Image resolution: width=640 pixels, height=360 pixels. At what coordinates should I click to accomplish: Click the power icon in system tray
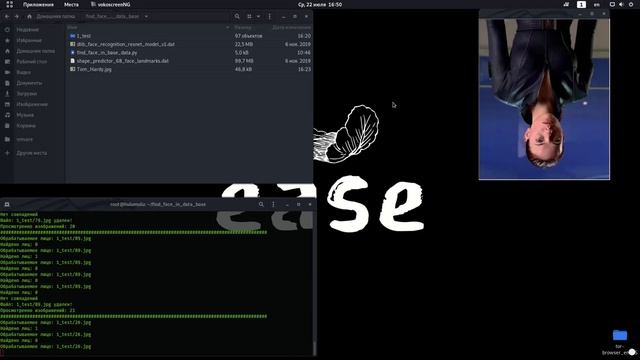pos(631,4)
